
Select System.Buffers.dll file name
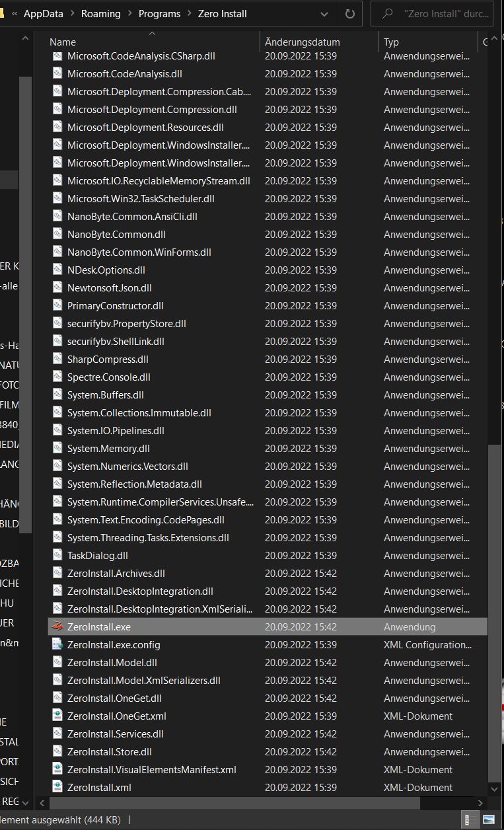[x=106, y=395]
